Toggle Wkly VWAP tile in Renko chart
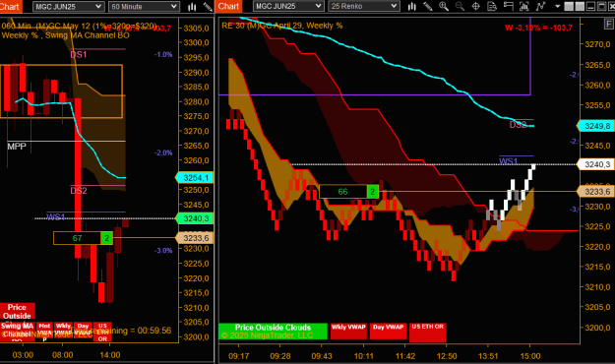615x364 pixels. click(x=348, y=332)
